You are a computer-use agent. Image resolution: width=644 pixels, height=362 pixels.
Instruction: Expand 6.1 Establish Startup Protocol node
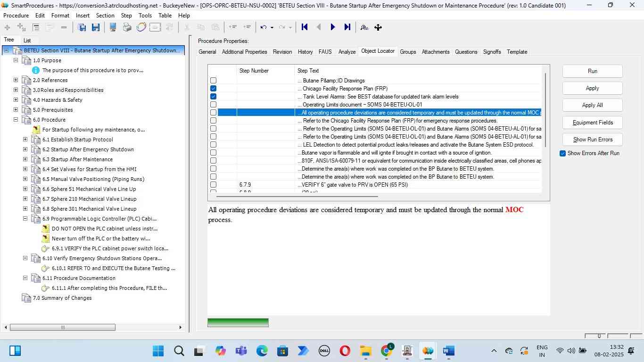(25, 140)
